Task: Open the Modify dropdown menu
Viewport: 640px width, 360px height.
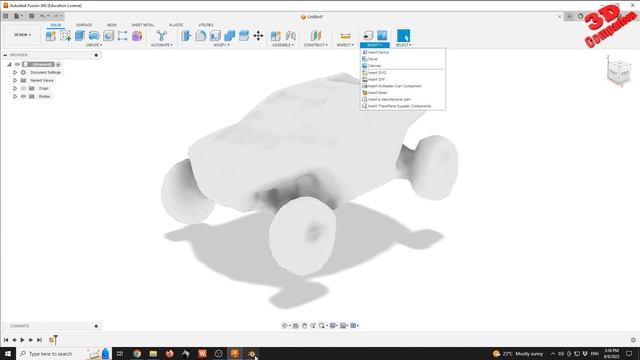Action: click(x=221, y=45)
